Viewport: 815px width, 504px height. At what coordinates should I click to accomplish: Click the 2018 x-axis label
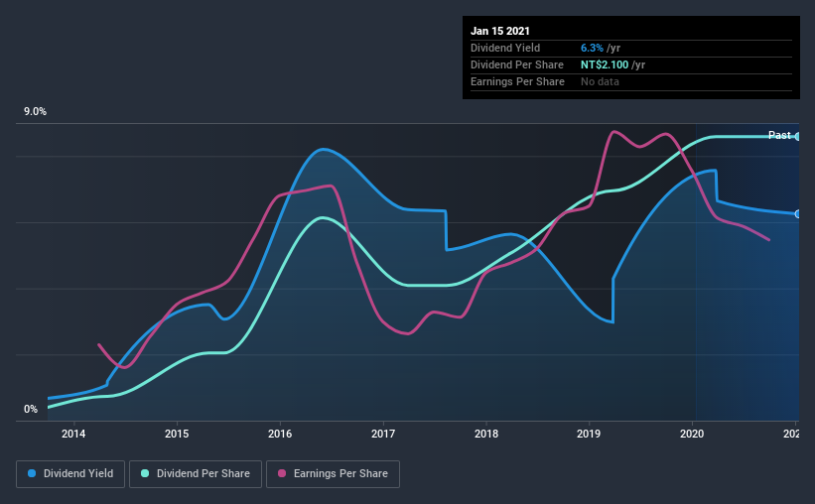tap(486, 434)
